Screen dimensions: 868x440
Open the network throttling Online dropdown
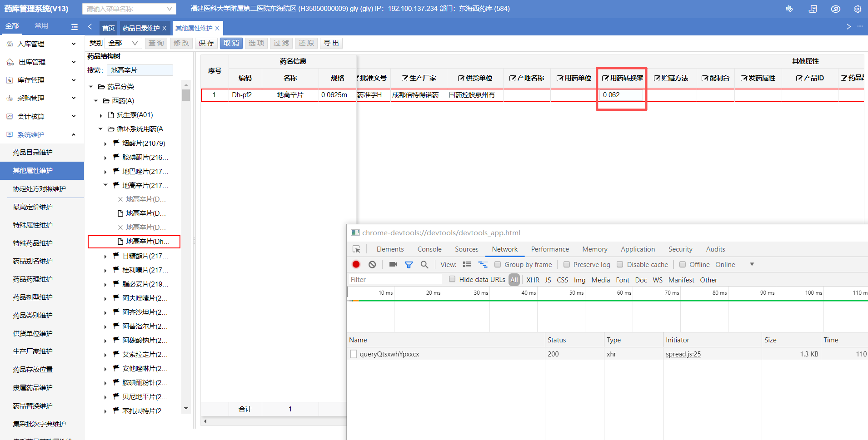(734, 264)
